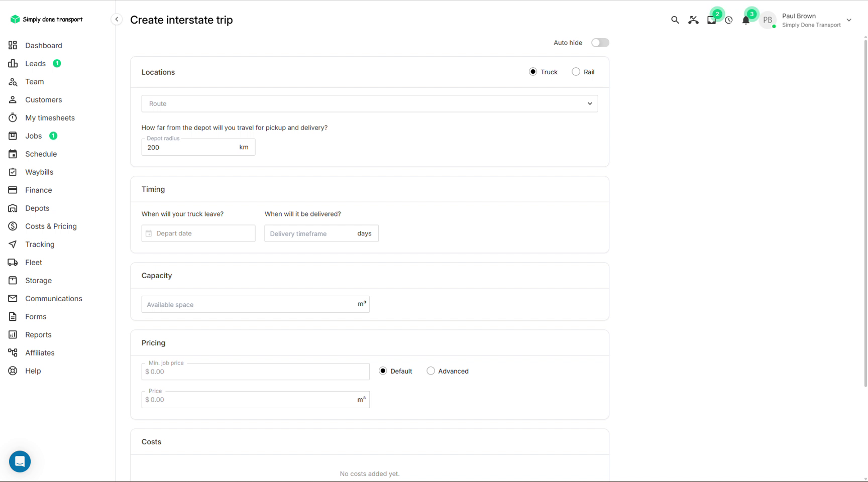Click the crossed tools icon in header
This screenshot has width=868, height=482.
point(693,20)
